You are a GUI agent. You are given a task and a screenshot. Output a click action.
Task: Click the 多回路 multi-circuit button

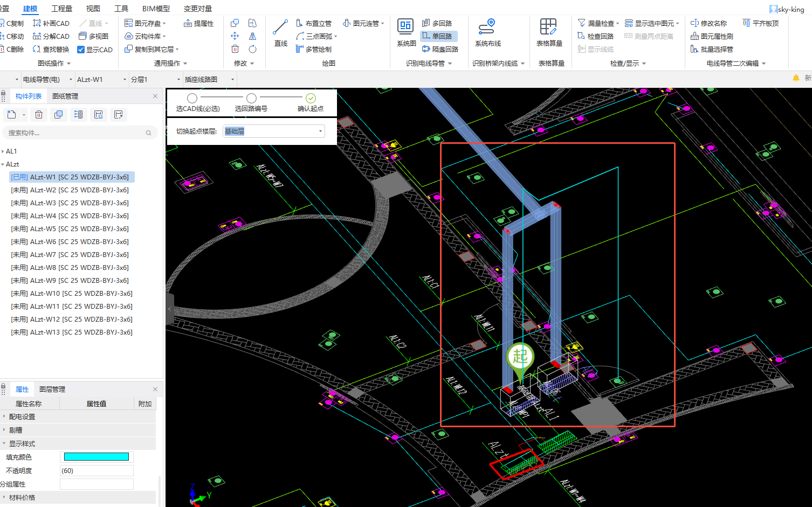coord(437,23)
